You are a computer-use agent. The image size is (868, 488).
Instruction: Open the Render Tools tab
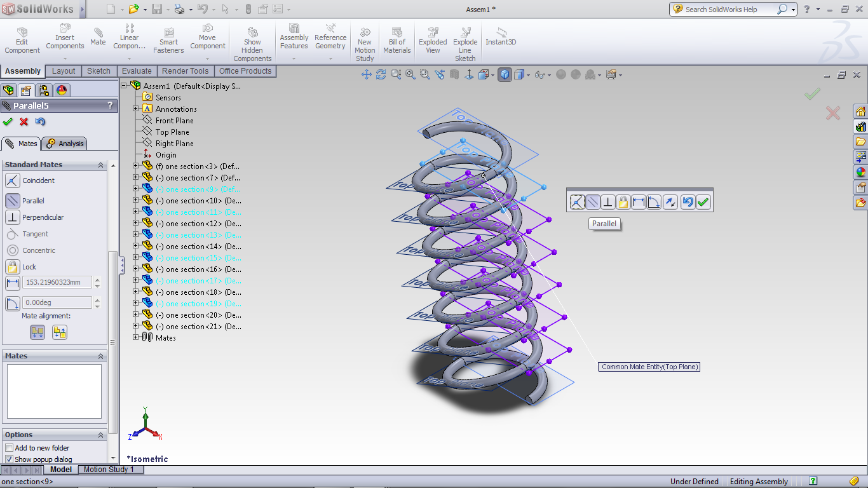point(185,71)
